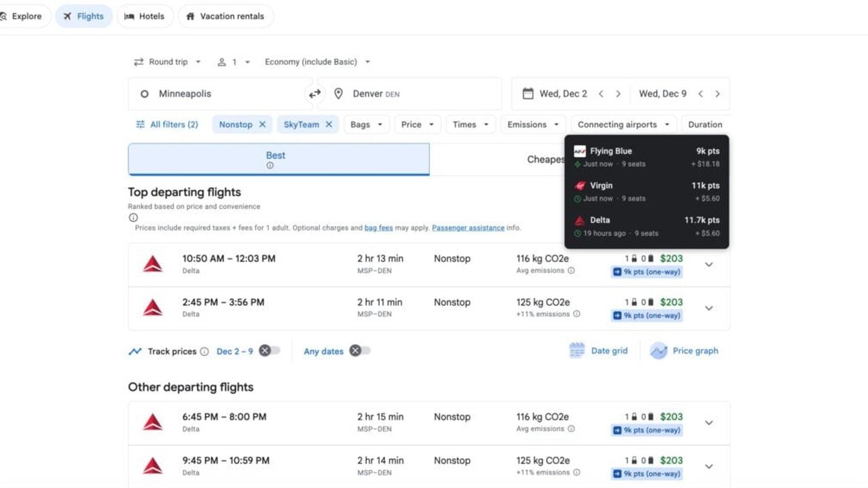Show emissions info for 10:50 AM flight
Viewport: 868px width, 488px height.
(571, 271)
